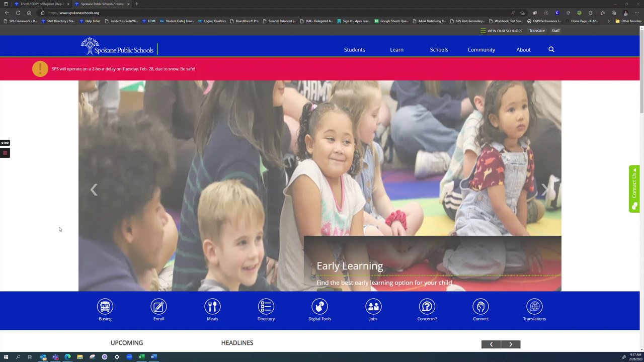Open the Jobs quick link icon
This screenshot has width=644, height=362.
[x=373, y=306]
